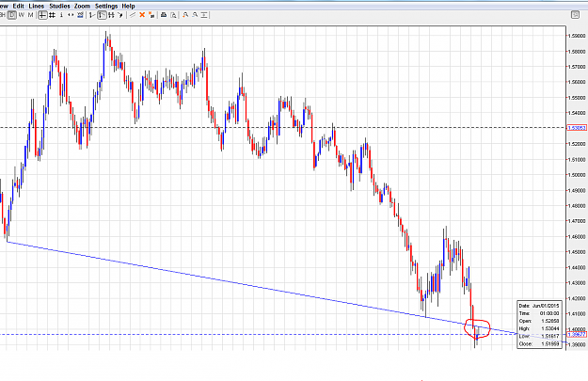Click the zoom-in magnifier icon
This screenshot has width=588, height=381.
pos(185,15)
